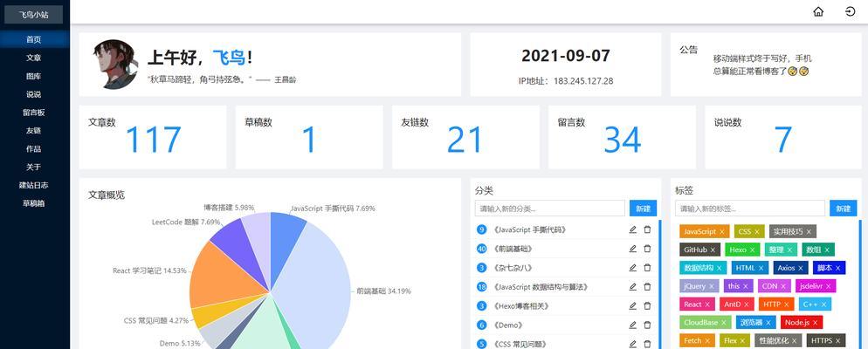Delete the 《JavaScript 手撕代码》 category
Screen dimensions: 868x349
point(647,229)
